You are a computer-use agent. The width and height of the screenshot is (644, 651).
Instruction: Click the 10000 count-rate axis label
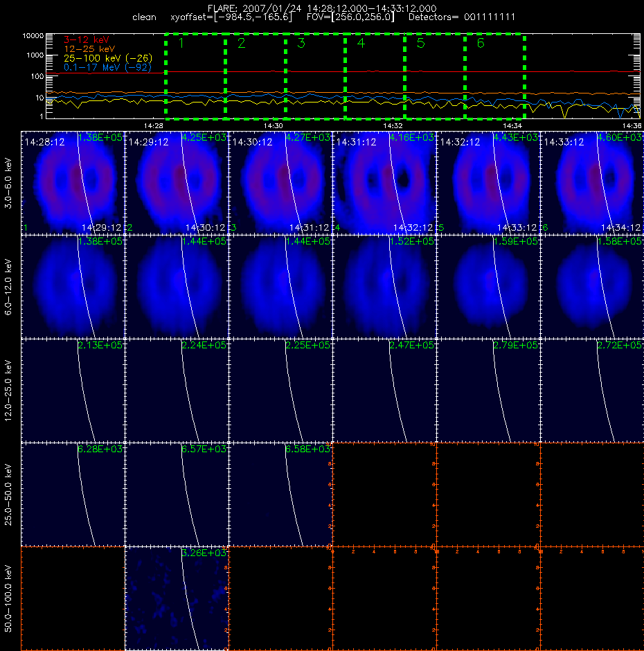click(x=33, y=36)
